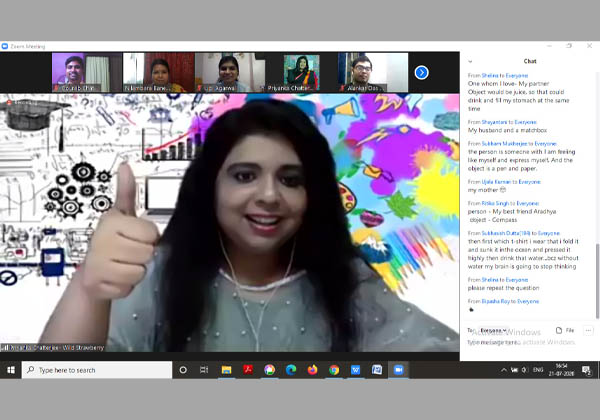Click the Cortana circle icon in taskbar

tap(183, 369)
